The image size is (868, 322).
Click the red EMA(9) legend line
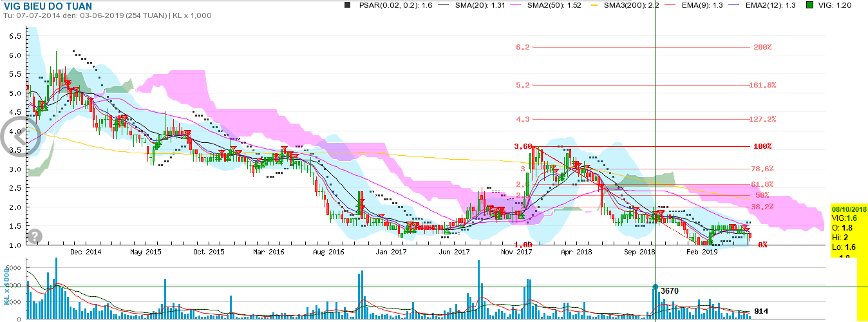pos(670,5)
